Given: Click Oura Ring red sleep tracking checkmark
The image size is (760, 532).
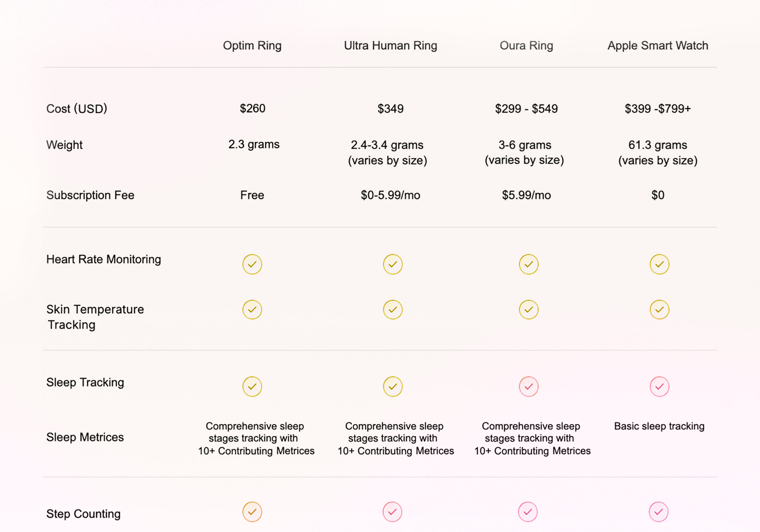Looking at the screenshot, I should click(x=529, y=386).
